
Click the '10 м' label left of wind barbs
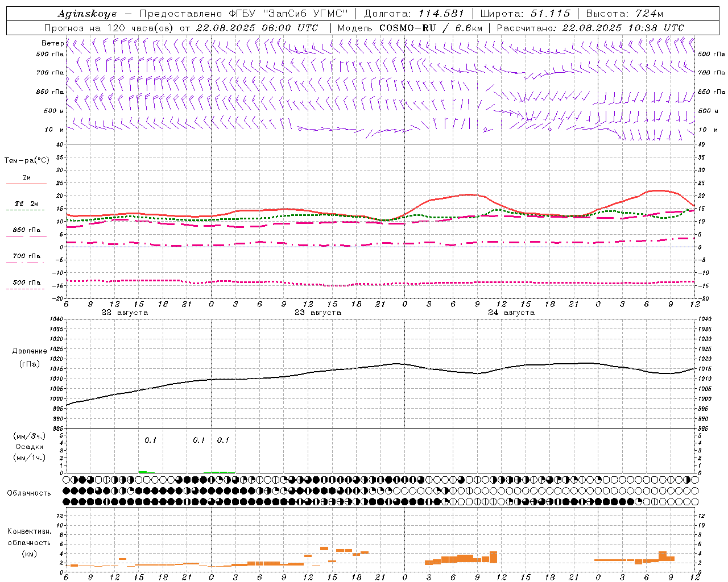(x=54, y=130)
